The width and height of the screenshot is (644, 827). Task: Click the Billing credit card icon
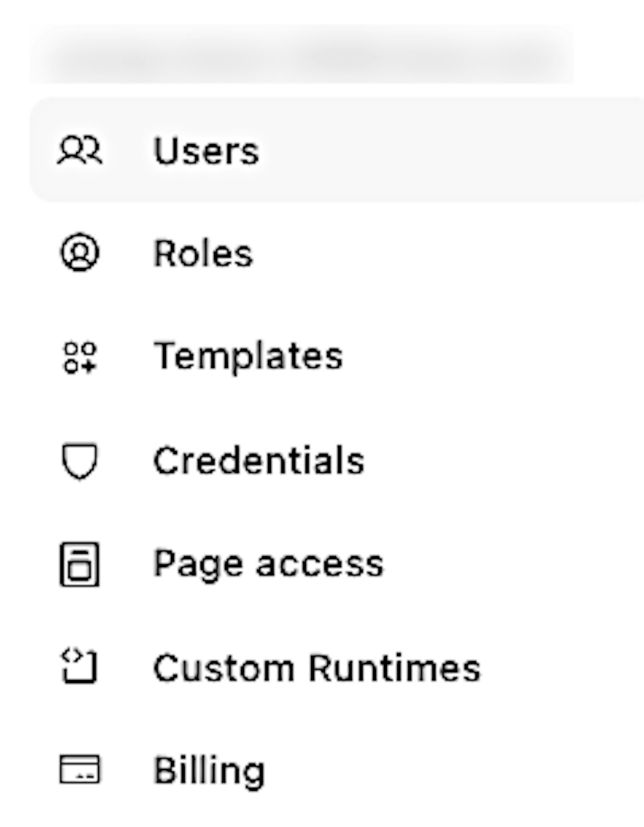point(80,770)
